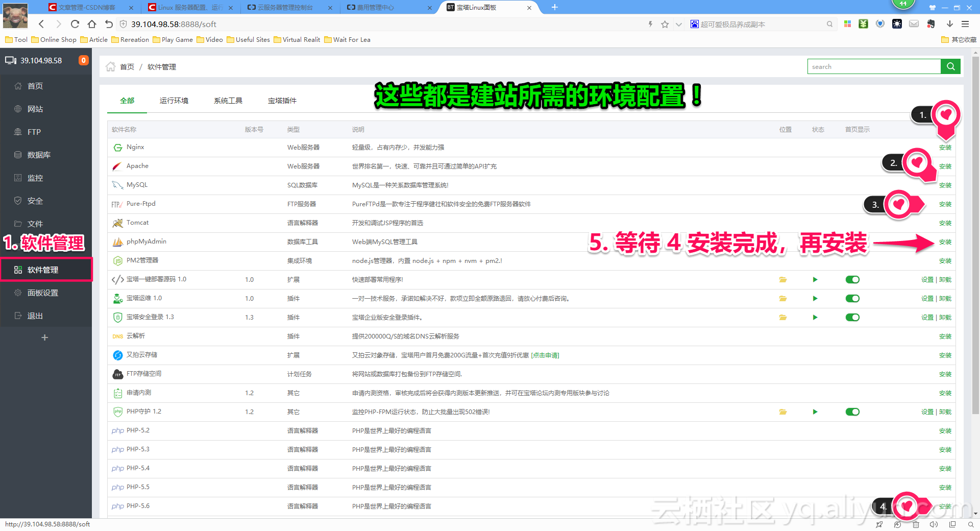
Task: Click 安装 for phpMyAdmin
Action: click(945, 242)
